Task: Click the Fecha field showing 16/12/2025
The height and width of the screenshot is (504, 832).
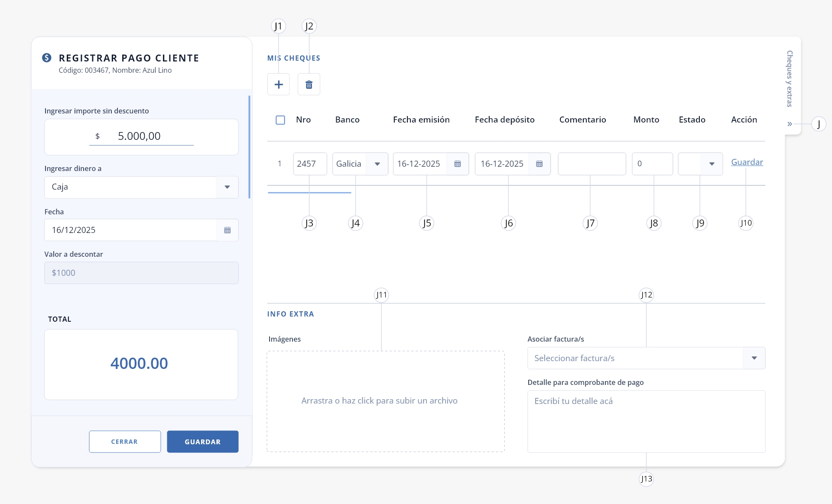Action: [141, 230]
